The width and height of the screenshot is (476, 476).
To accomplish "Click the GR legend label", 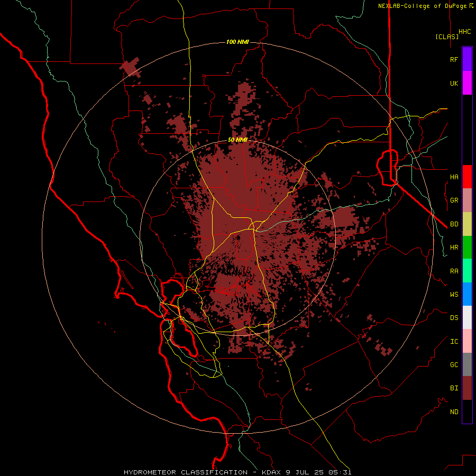I will (x=454, y=200).
